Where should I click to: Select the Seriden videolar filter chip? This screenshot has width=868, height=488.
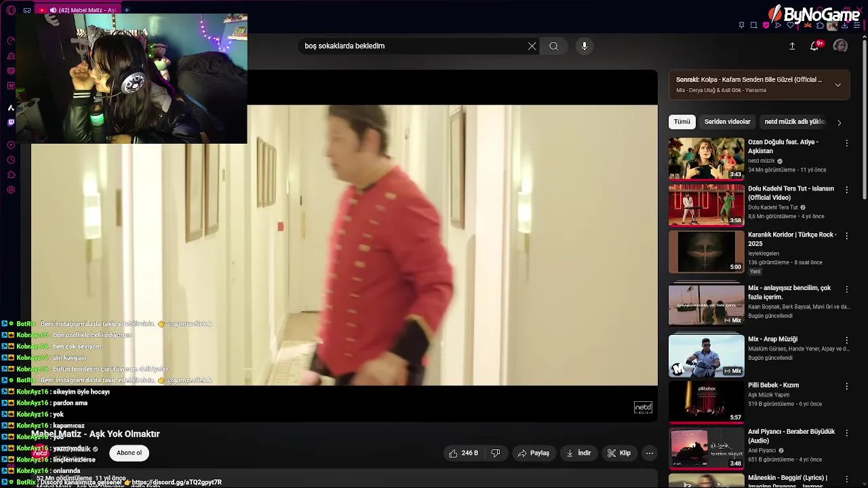(x=727, y=122)
